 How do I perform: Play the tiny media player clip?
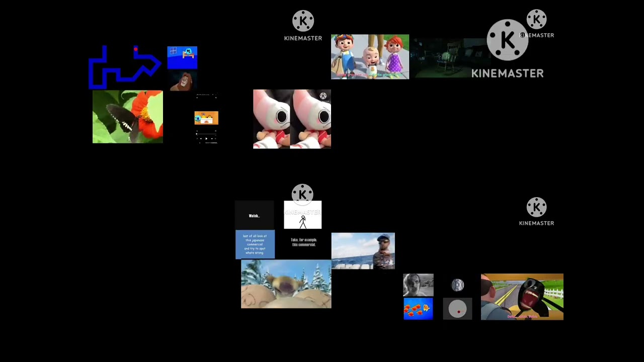click(206, 138)
